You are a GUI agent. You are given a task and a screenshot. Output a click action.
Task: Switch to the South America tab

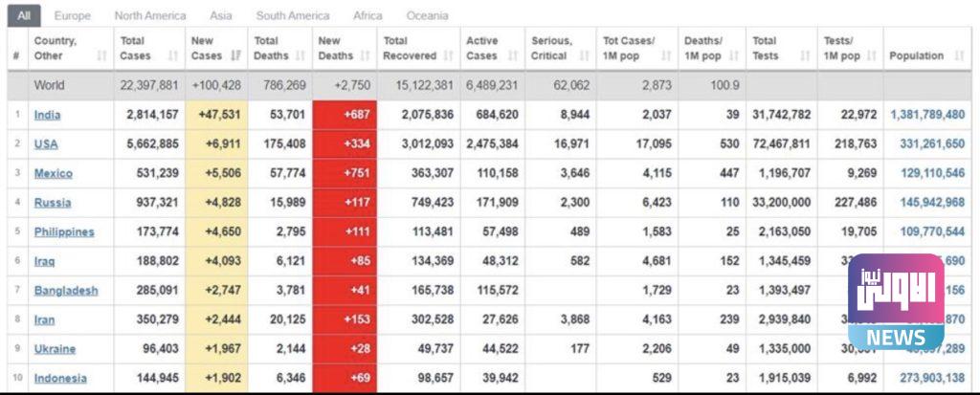(x=293, y=15)
